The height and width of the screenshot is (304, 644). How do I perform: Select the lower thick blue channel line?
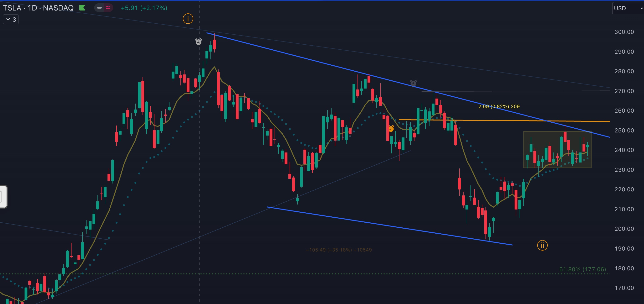coord(375,223)
